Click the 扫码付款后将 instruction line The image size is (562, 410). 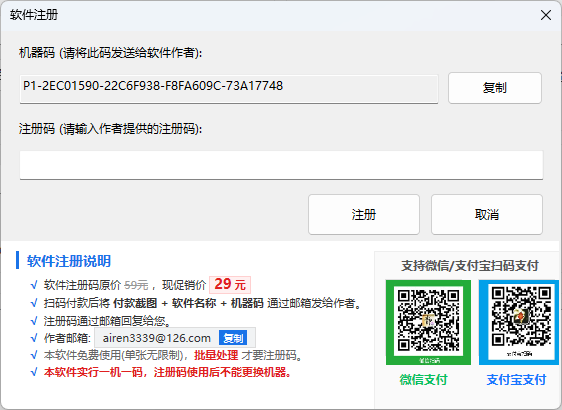(x=203, y=303)
